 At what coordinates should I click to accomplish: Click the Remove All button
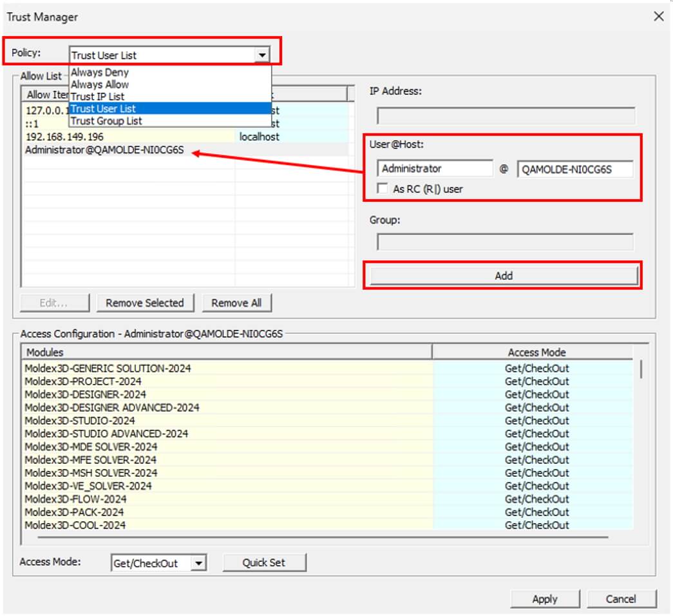236,303
